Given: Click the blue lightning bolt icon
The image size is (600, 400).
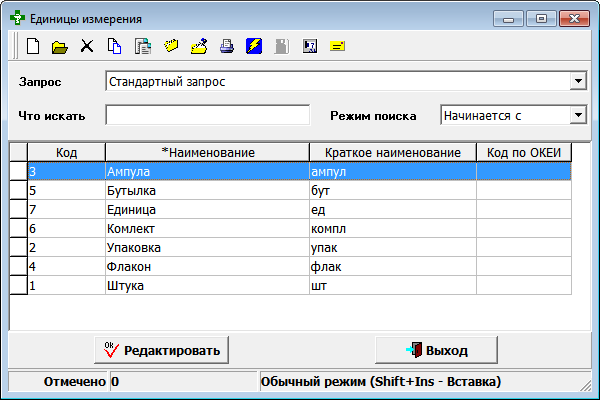Looking at the screenshot, I should point(254,46).
